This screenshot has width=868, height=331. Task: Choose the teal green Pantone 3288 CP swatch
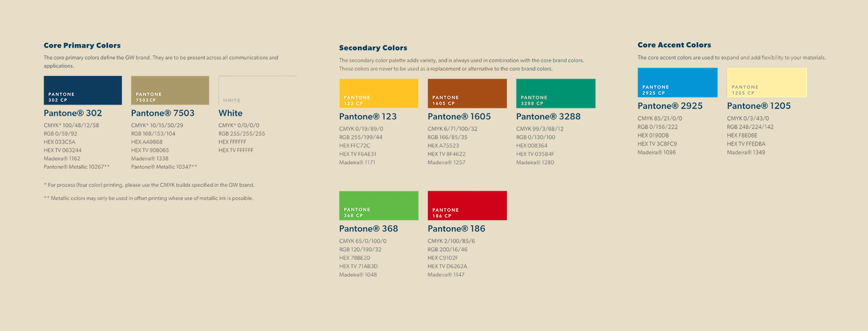point(556,93)
